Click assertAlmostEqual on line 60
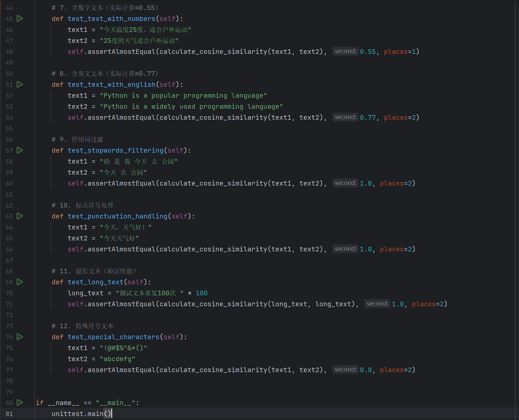 point(122,184)
